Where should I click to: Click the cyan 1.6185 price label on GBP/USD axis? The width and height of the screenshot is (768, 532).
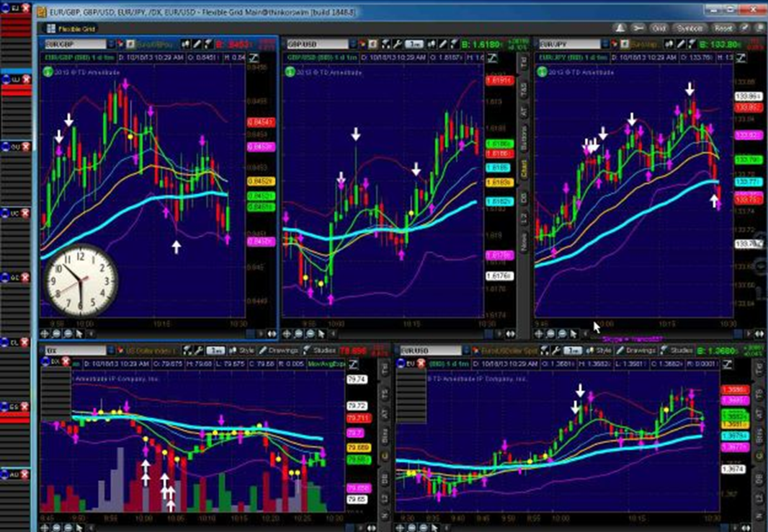[x=499, y=168]
